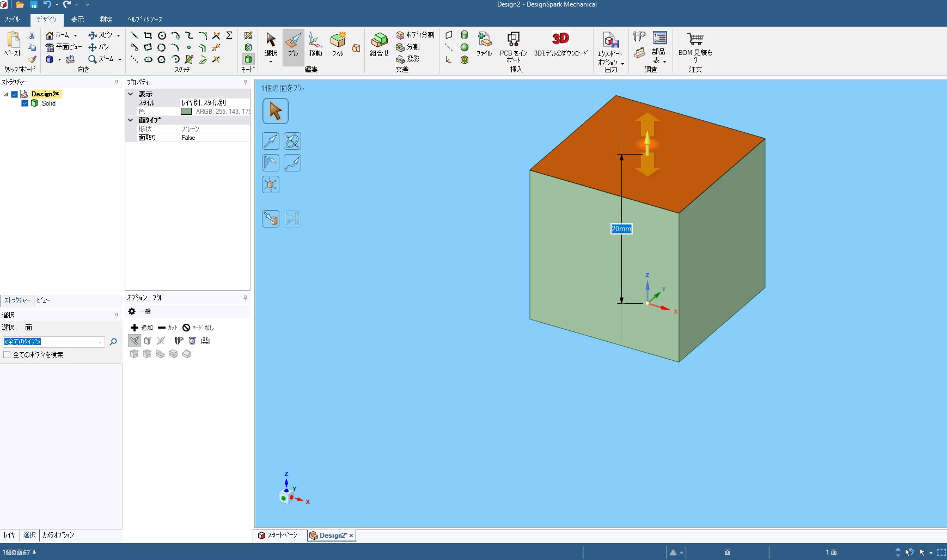Click the color swatch in properties panel
Screen dimensions: 947x560
(x=186, y=112)
